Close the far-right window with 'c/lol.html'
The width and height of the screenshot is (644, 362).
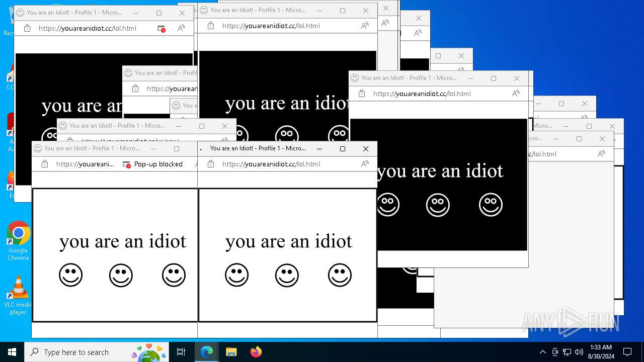point(602,139)
